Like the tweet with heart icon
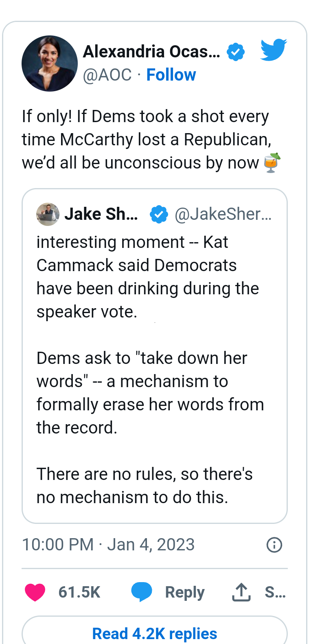The width and height of the screenshot is (322, 644). (35, 592)
